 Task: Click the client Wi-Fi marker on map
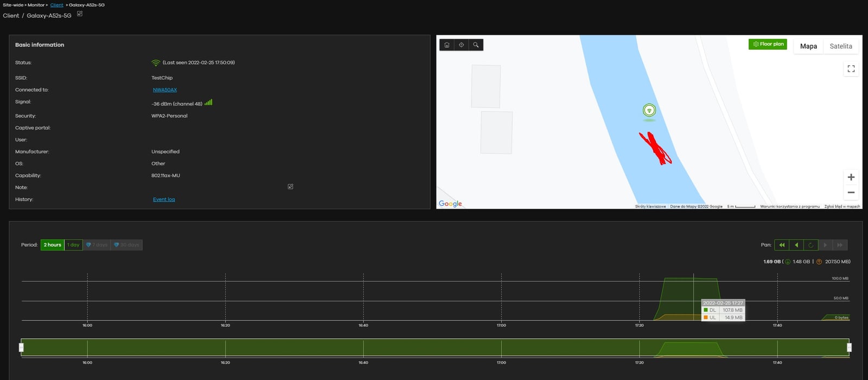tap(649, 111)
